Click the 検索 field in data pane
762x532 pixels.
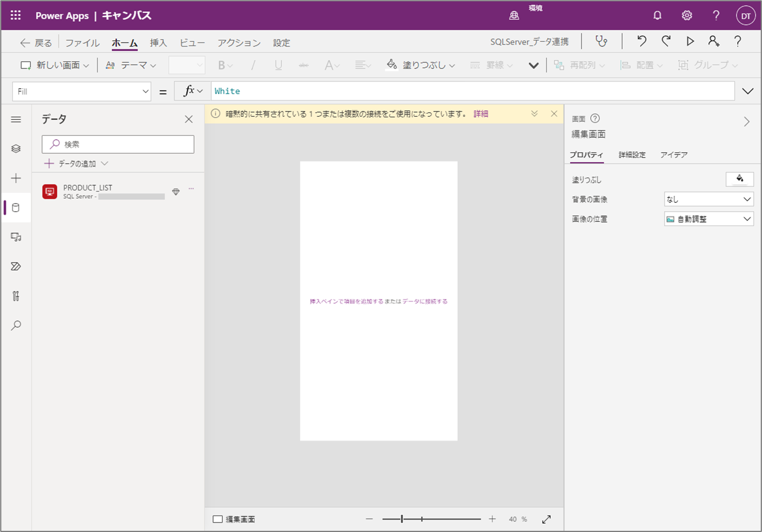coord(118,145)
